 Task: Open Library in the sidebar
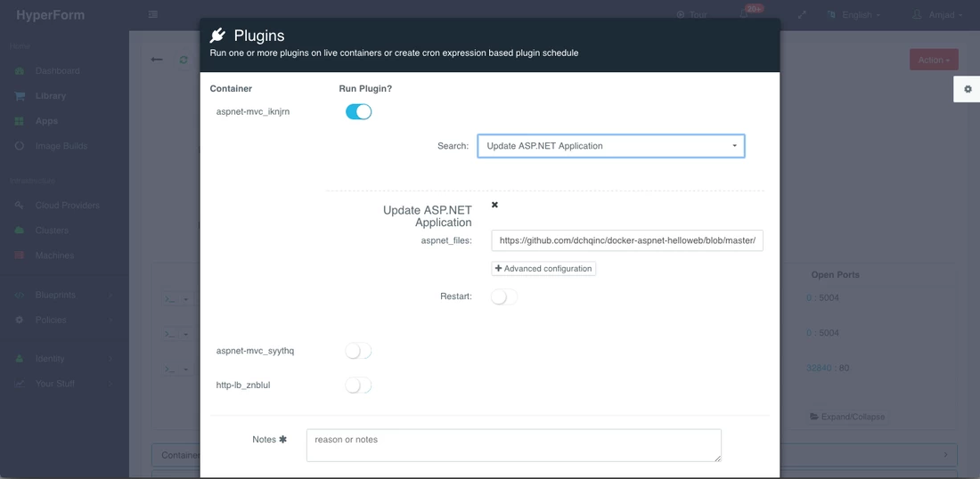51,95
